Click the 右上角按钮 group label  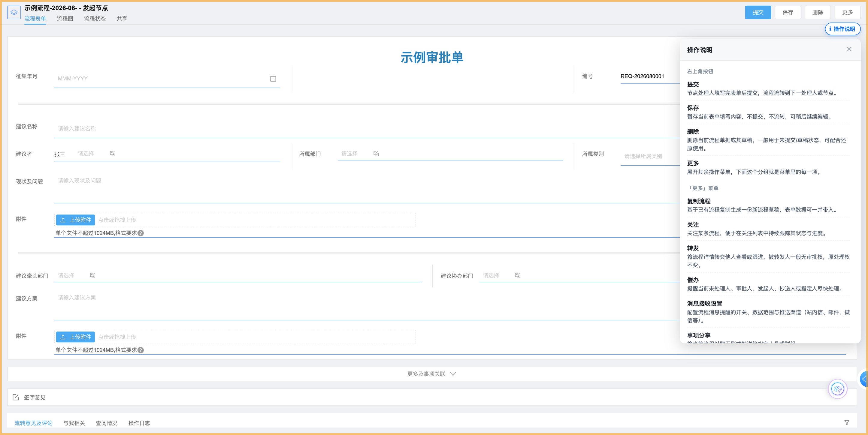coord(700,71)
